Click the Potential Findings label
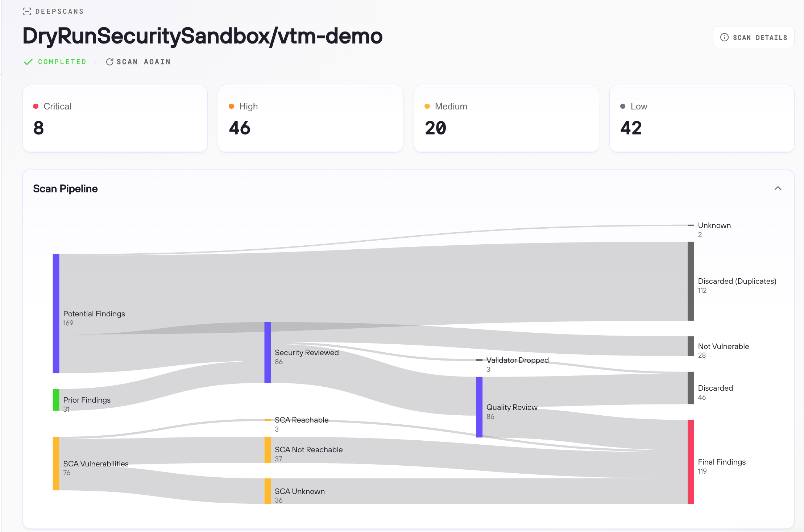 [x=94, y=314]
